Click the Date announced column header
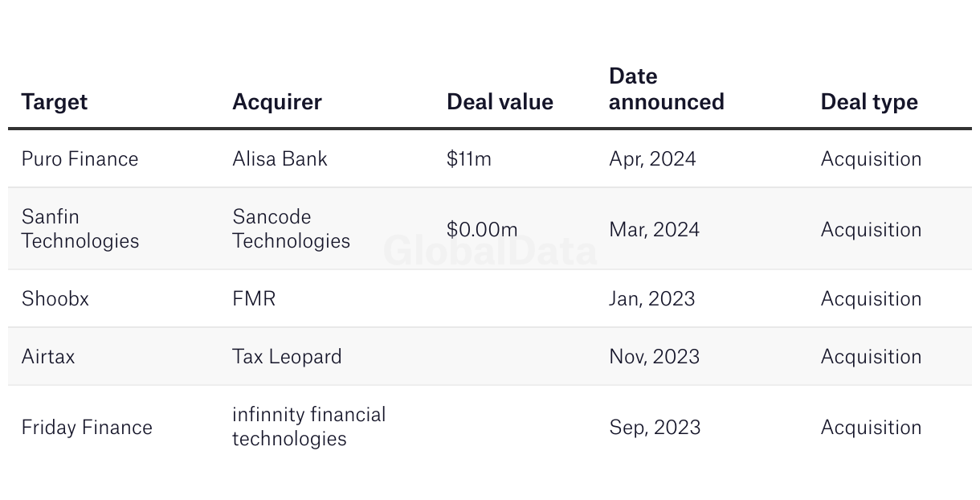The height and width of the screenshot is (500, 980). tap(666, 89)
